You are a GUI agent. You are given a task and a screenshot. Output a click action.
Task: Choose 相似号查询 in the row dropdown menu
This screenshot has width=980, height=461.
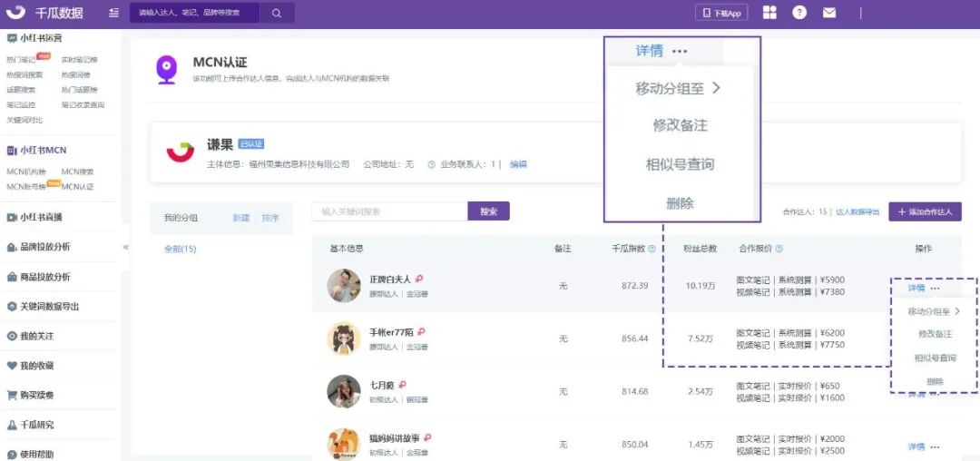(935, 358)
